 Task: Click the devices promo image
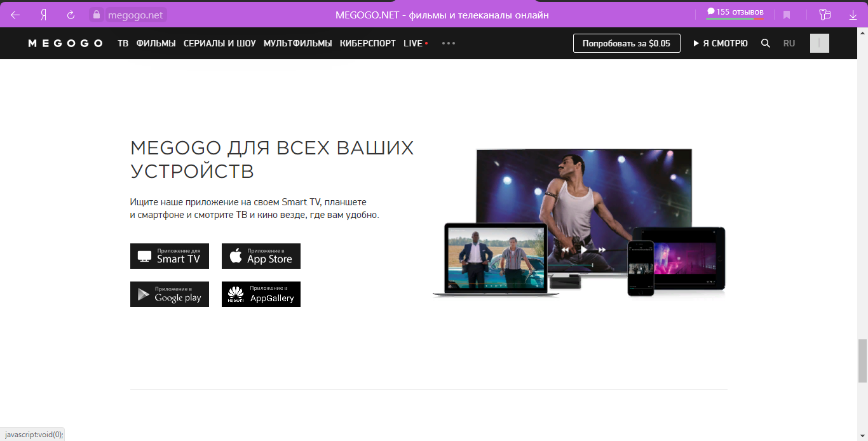[579, 222]
